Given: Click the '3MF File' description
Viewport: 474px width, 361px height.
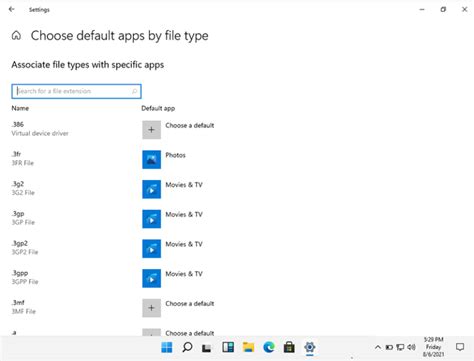Looking at the screenshot, I should click(x=24, y=311).
